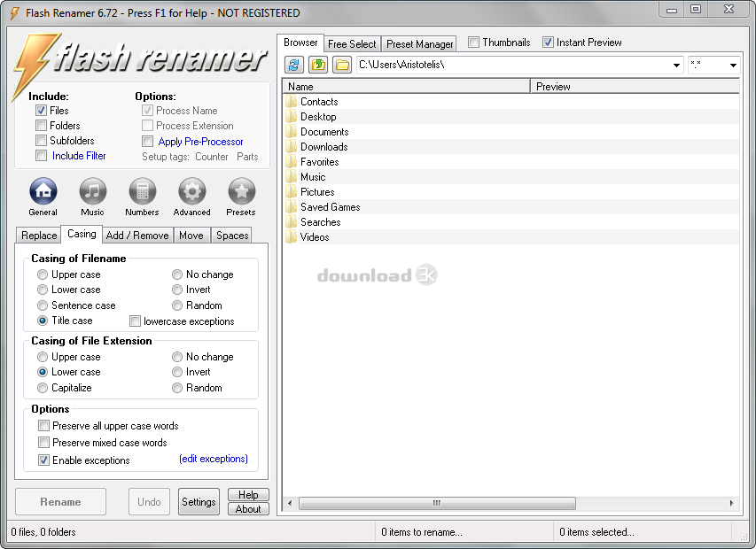Click the scroll left arrow in file list
The width and height of the screenshot is (756, 549).
pyautogui.click(x=290, y=503)
